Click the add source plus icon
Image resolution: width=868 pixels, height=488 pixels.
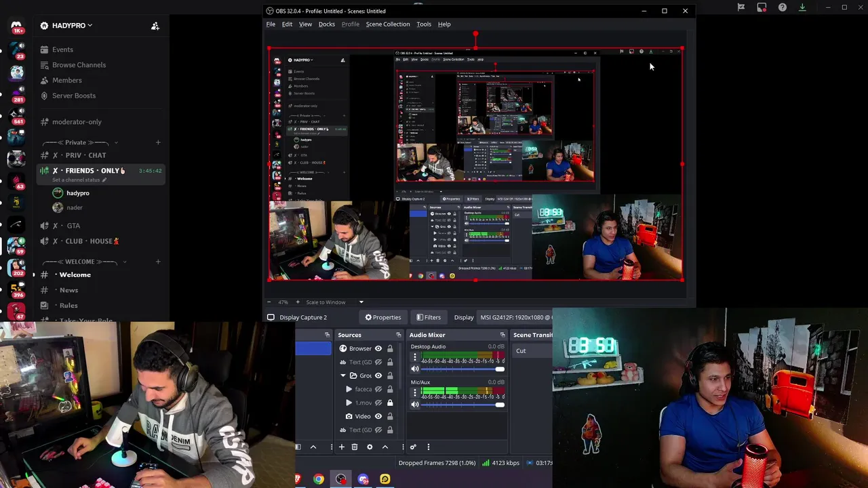click(x=342, y=447)
